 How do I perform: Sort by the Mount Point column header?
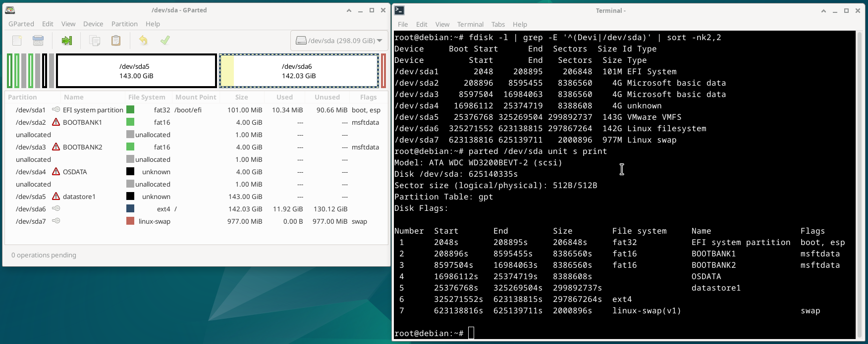point(196,97)
